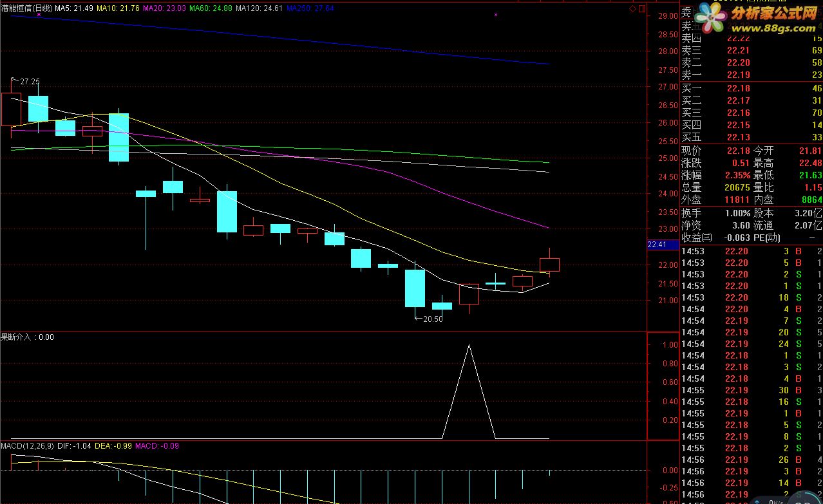Click the 换手 1.00% value
The image size is (823, 504).
[739, 213]
